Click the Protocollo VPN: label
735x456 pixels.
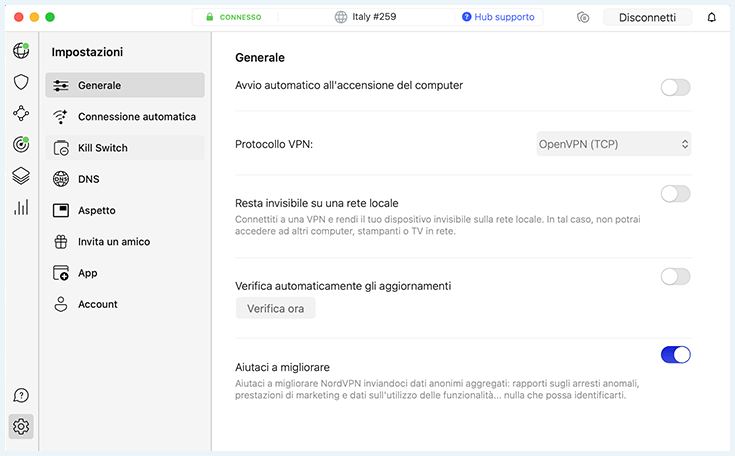pos(274,144)
